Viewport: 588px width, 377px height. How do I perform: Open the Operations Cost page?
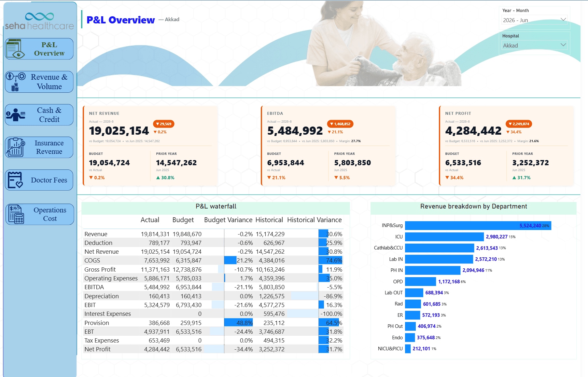tap(40, 214)
